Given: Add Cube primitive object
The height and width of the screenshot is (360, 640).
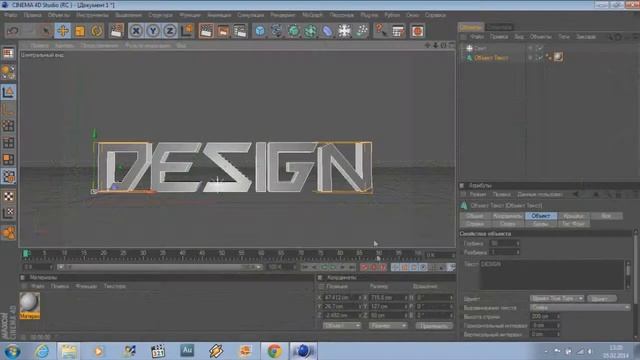Looking at the screenshot, I should 260,31.
